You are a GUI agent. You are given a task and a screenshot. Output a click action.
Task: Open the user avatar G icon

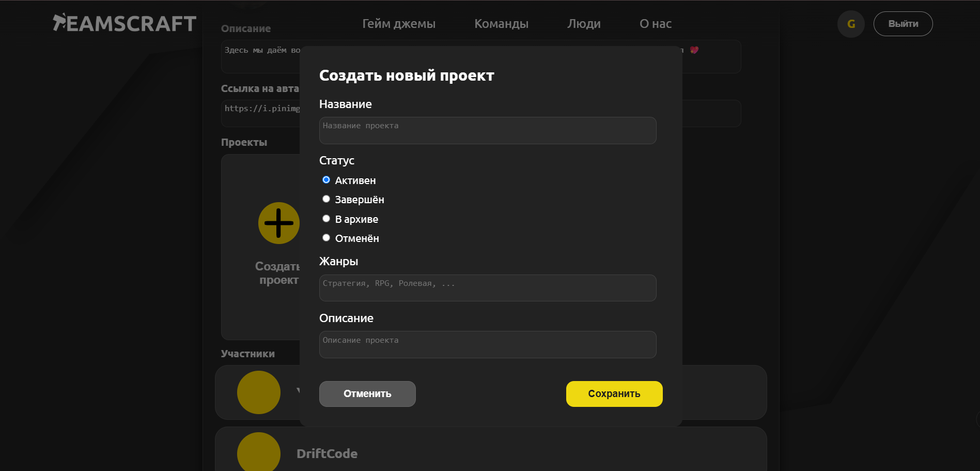click(x=851, y=24)
